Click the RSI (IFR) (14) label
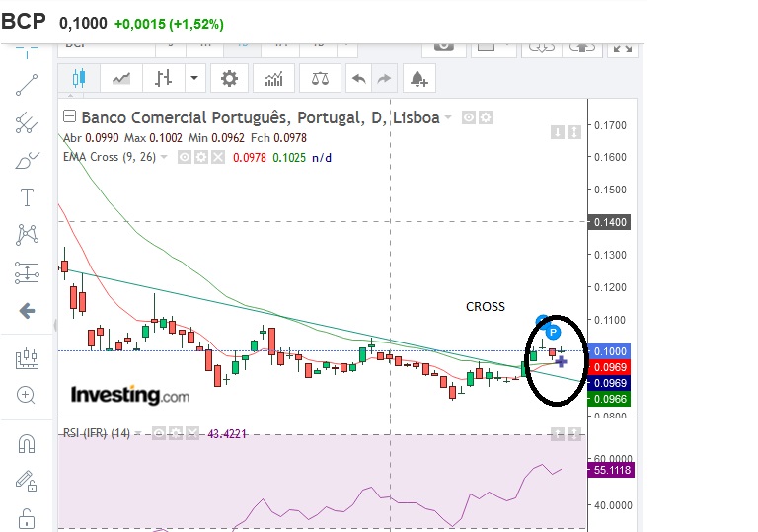The image size is (758, 532). 97,433
